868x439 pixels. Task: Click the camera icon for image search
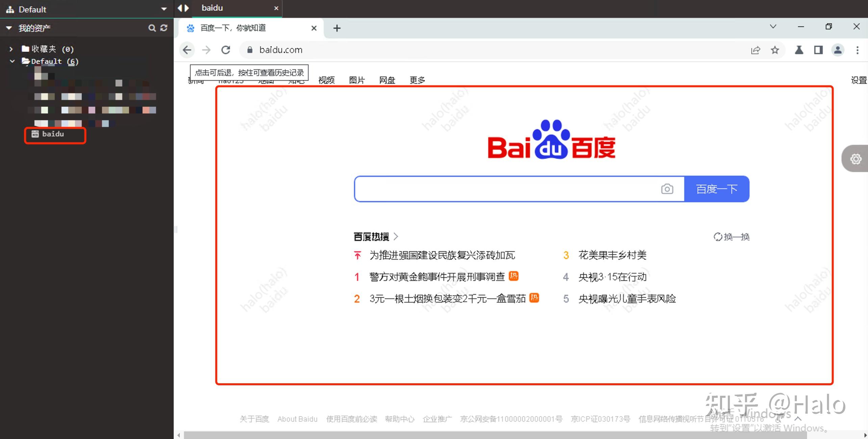667,189
